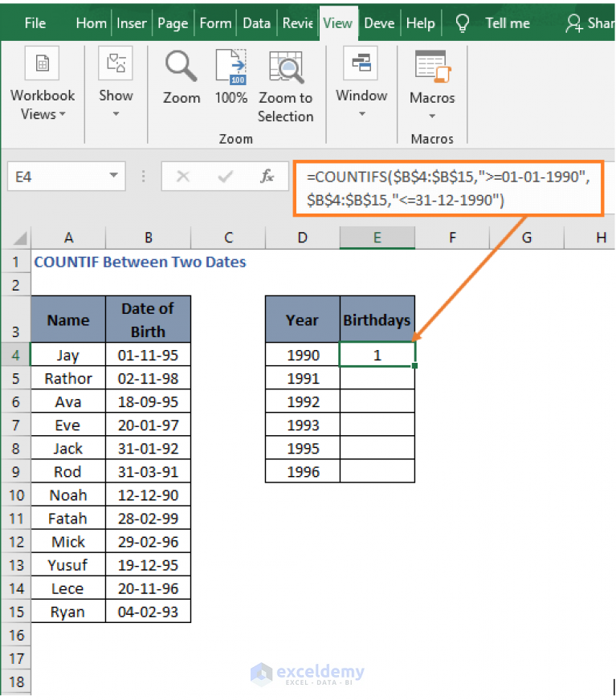The image size is (616, 700).
Task: Select the cell with year 1991
Action: coord(303,378)
